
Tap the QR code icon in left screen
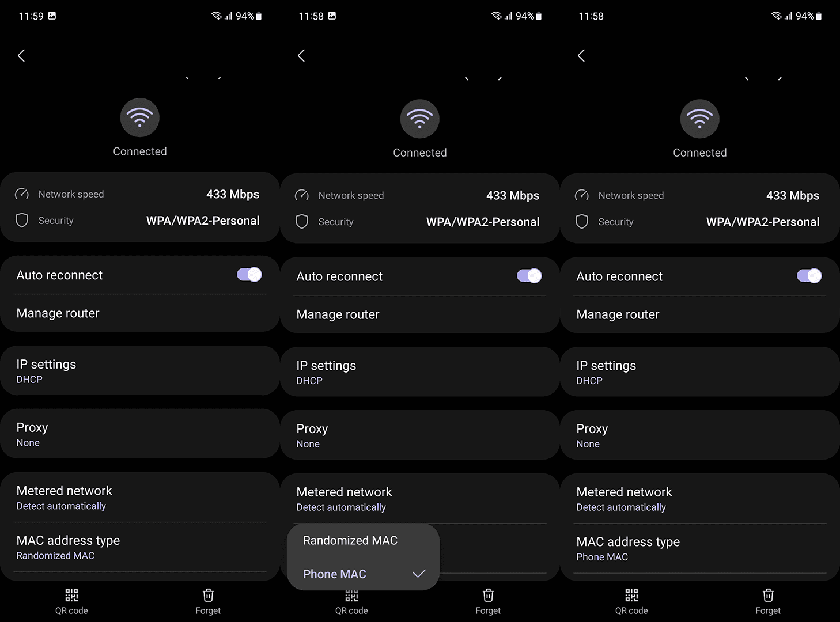71,595
